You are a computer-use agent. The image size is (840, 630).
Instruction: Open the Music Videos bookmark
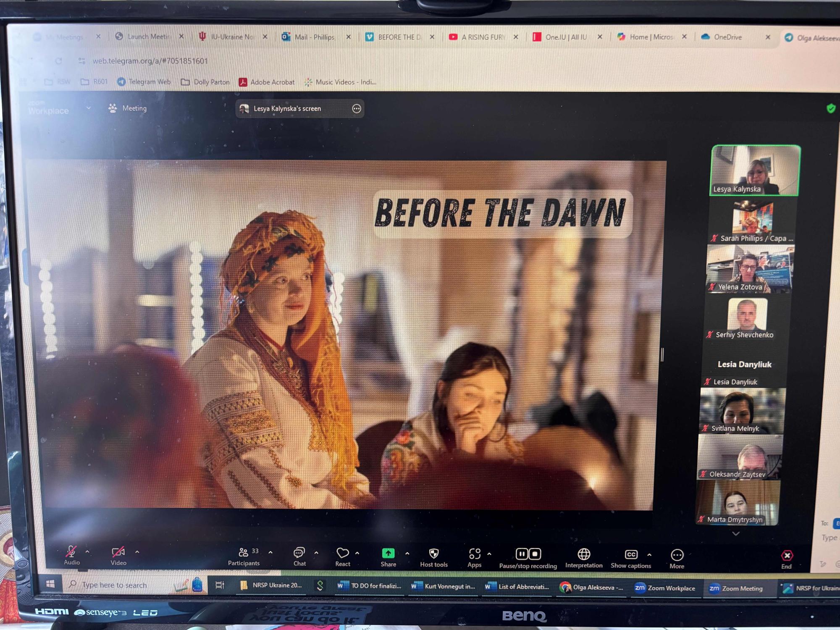pyautogui.click(x=340, y=82)
